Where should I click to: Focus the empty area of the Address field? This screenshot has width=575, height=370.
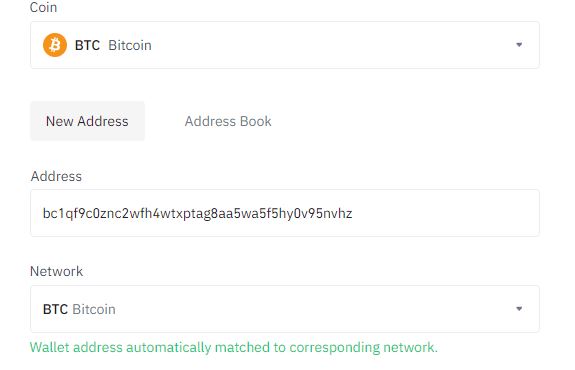pos(444,213)
